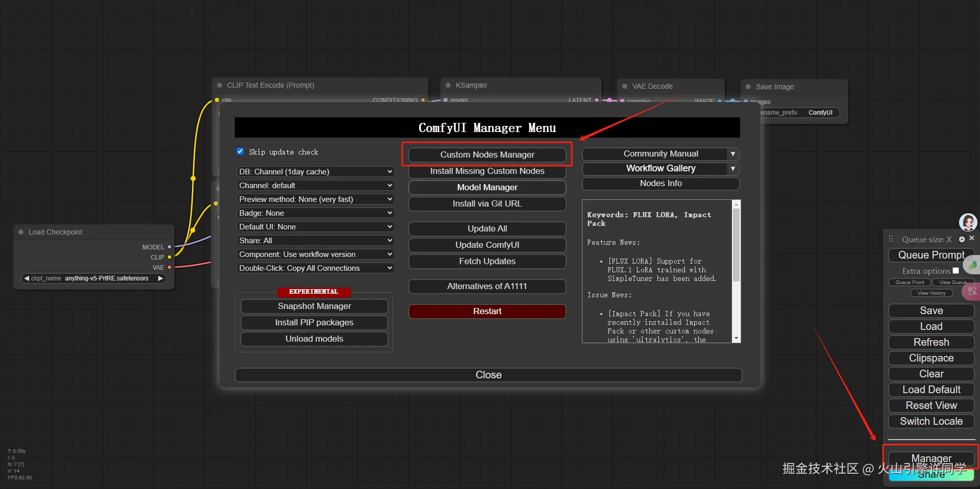Click the Refresh button

pos(932,343)
